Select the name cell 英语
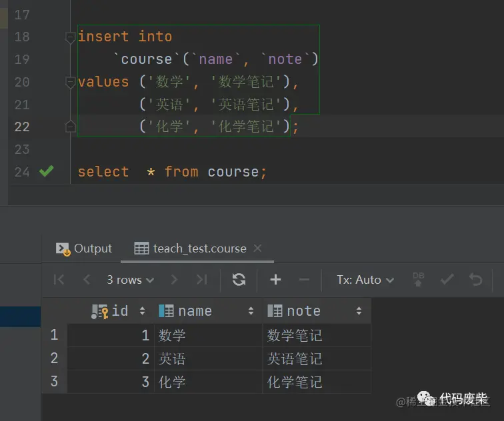Image resolution: width=504 pixels, height=421 pixels. pyautogui.click(x=208, y=358)
